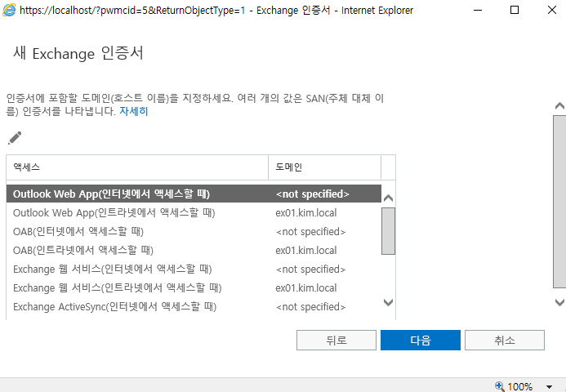Click the 취소 button
566x392 pixels.
(x=505, y=340)
